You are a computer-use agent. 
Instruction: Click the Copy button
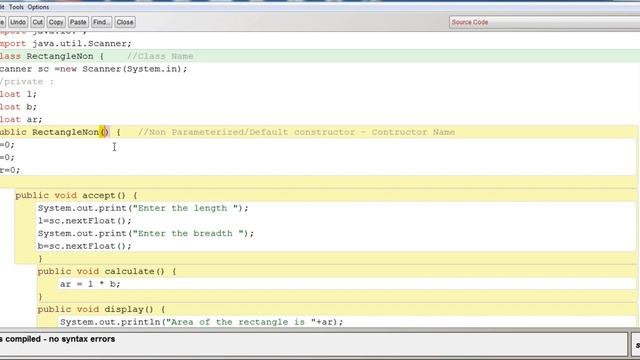56,22
